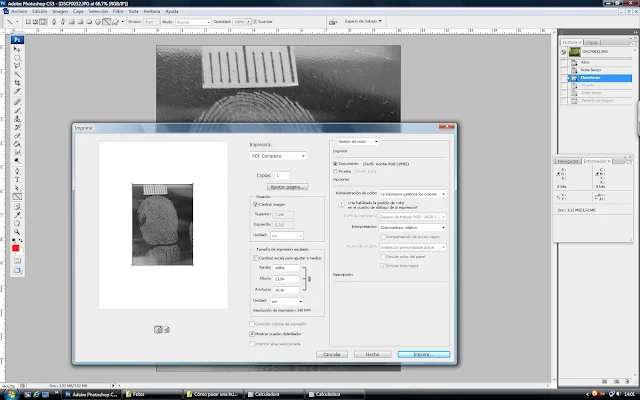This screenshot has height=400, width=640.
Task: Switch to the Capas tab
Action: (591, 42)
